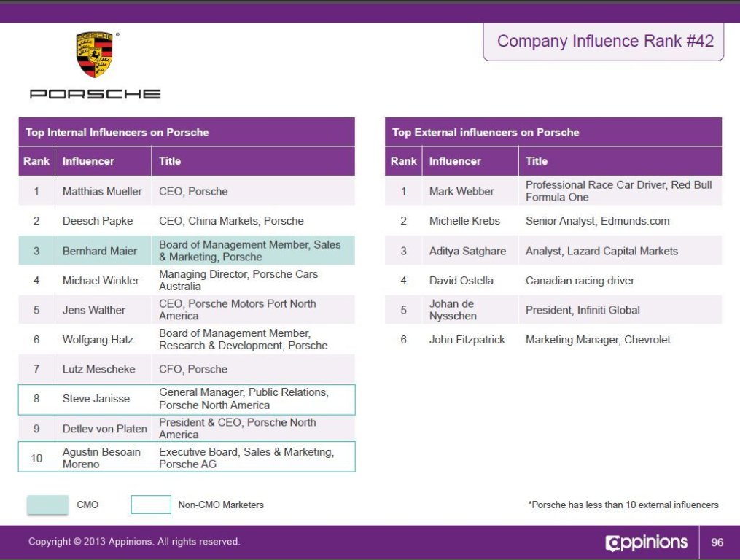The height and width of the screenshot is (560, 740).
Task: Click President, Infiniti Global title cell
Action: coord(620,310)
